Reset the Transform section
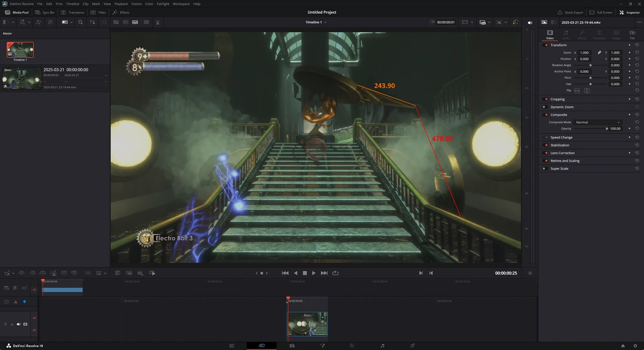 pos(637,45)
